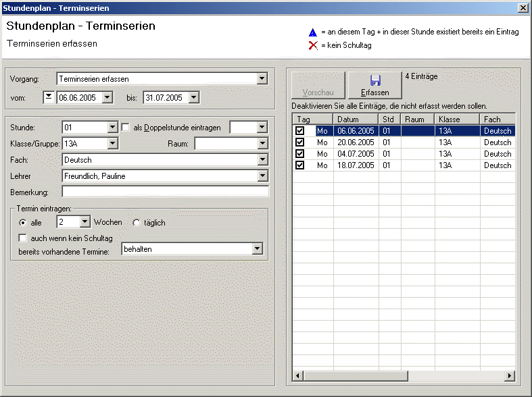This screenshot has width=532, height=397.
Task: Click the Klasse column header
Action: [x=458, y=120]
